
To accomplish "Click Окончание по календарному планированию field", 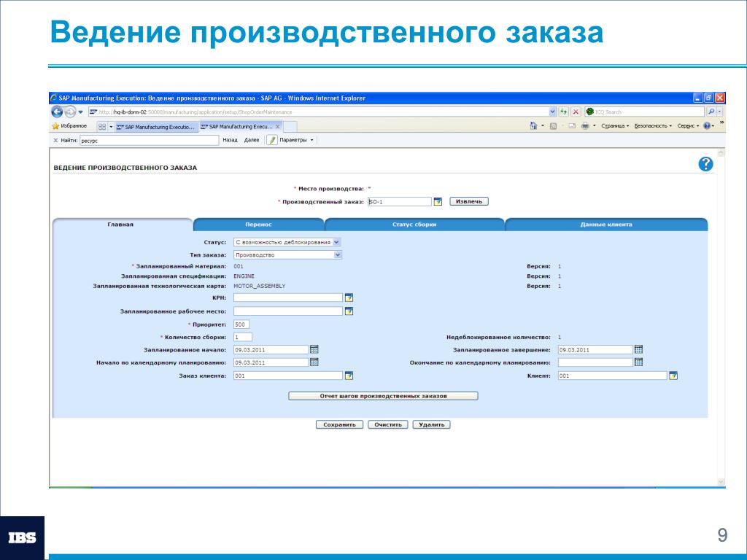I will (x=595, y=362).
